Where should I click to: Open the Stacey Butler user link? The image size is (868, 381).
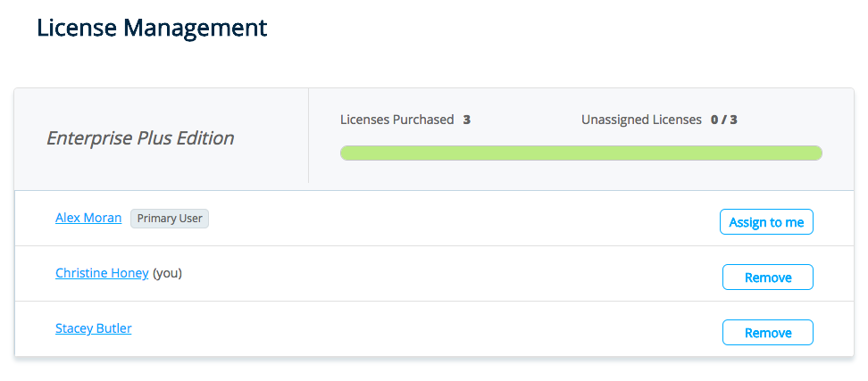point(93,328)
